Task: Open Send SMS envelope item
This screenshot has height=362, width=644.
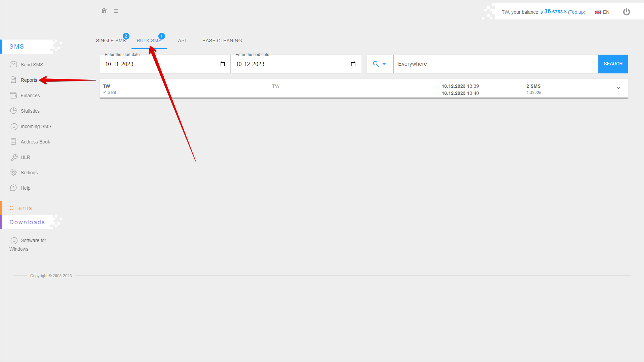Action: (x=13, y=65)
